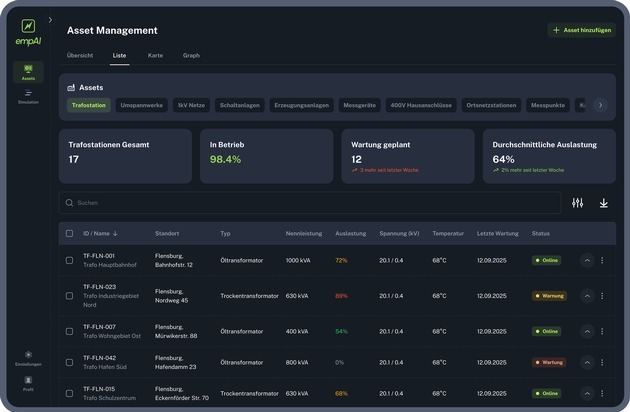This screenshot has width=630, height=412.
Task: Expand the TF-FLN-001 row chevron
Action: click(587, 260)
